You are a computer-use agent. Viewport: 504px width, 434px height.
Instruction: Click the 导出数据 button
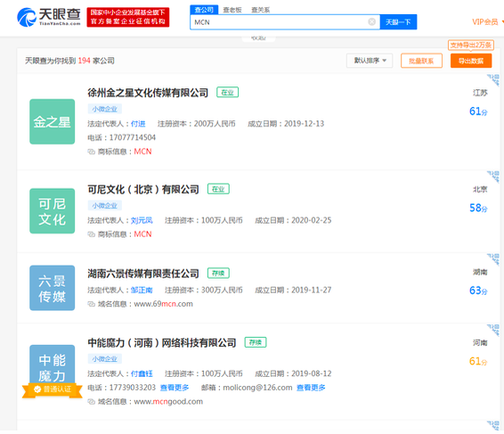point(471,61)
